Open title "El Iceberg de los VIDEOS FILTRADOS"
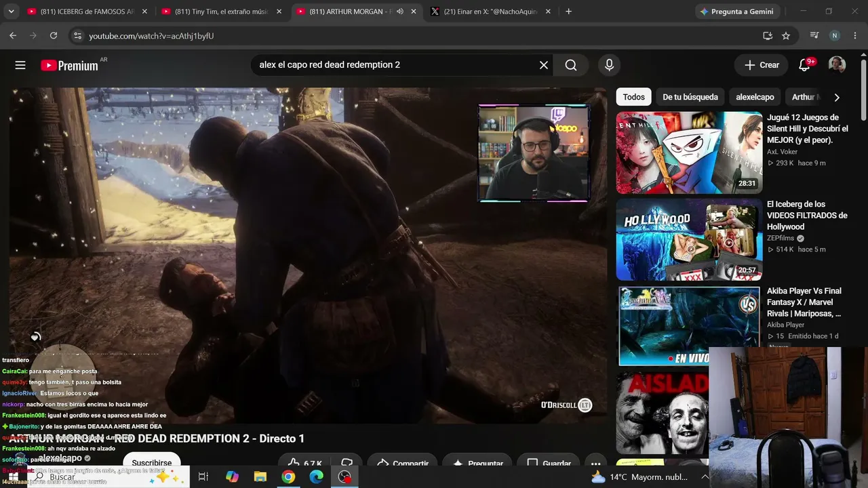Image resolution: width=868 pixels, height=488 pixels. (x=808, y=216)
